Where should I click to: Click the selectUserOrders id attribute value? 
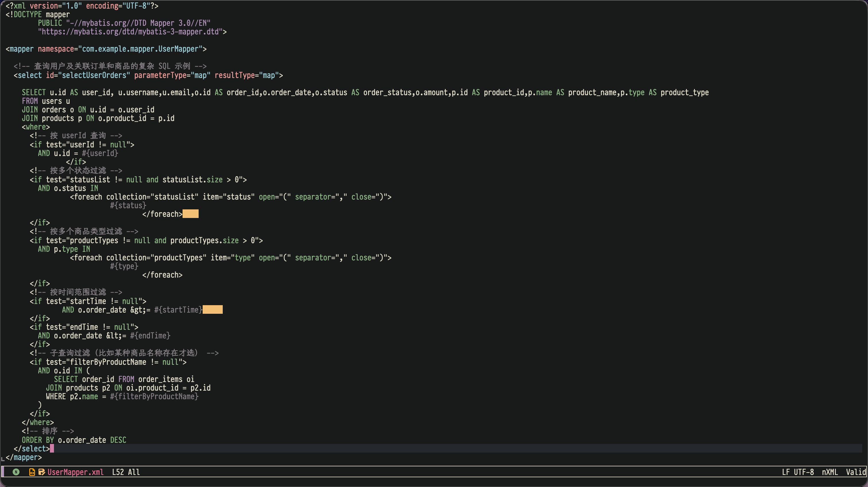(94, 75)
